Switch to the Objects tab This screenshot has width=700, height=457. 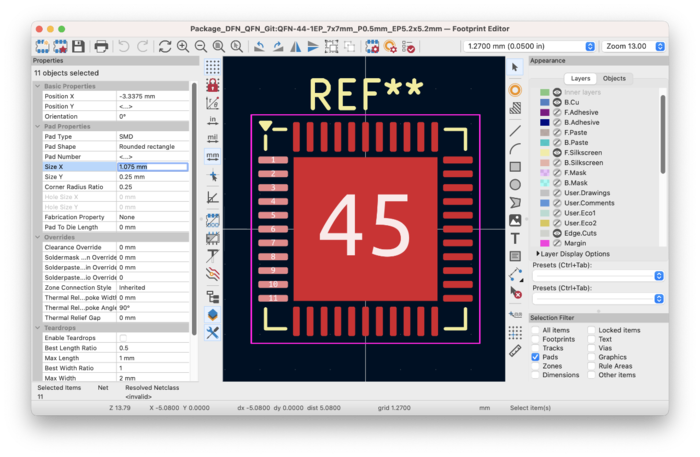pyautogui.click(x=614, y=78)
